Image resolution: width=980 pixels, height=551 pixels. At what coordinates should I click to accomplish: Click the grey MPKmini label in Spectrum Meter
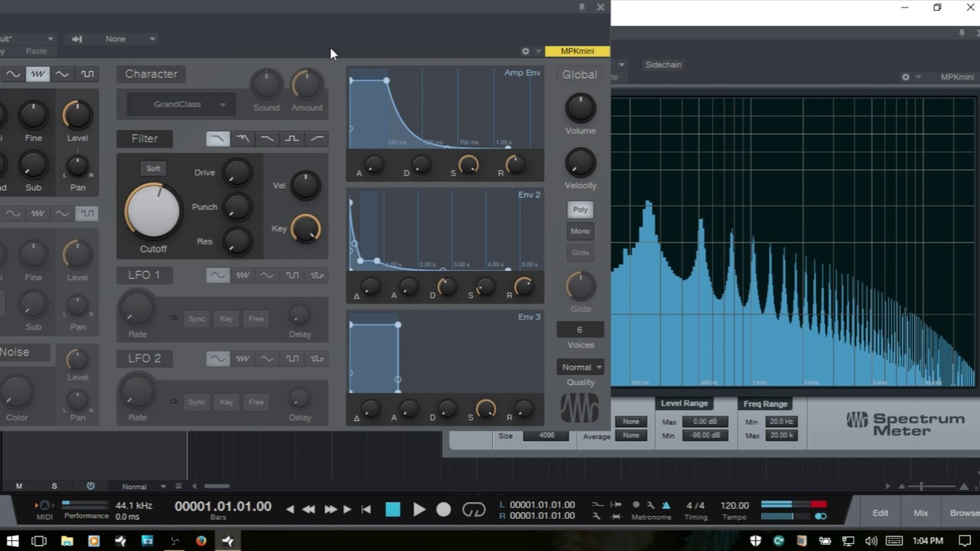click(957, 77)
